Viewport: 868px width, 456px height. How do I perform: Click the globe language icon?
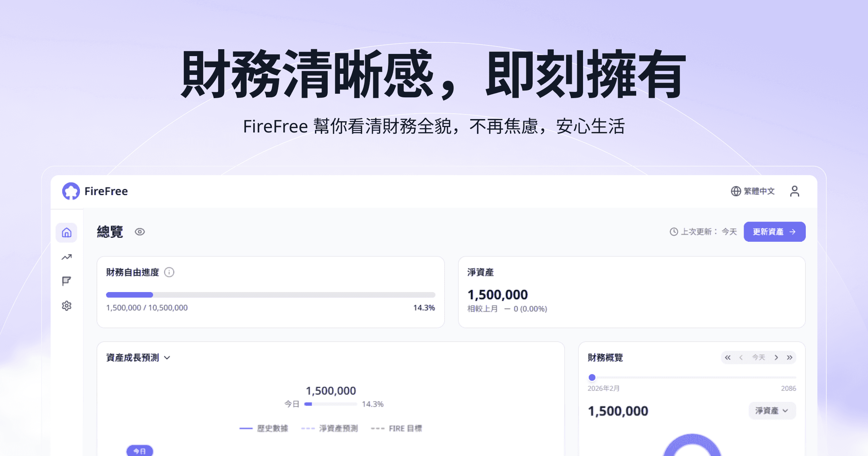click(736, 191)
